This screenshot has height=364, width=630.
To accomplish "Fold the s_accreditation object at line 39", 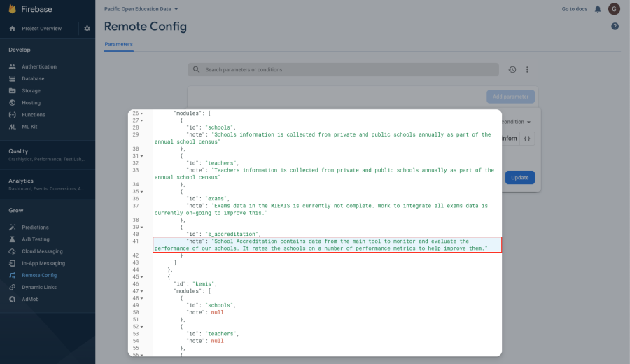I will pos(142,227).
